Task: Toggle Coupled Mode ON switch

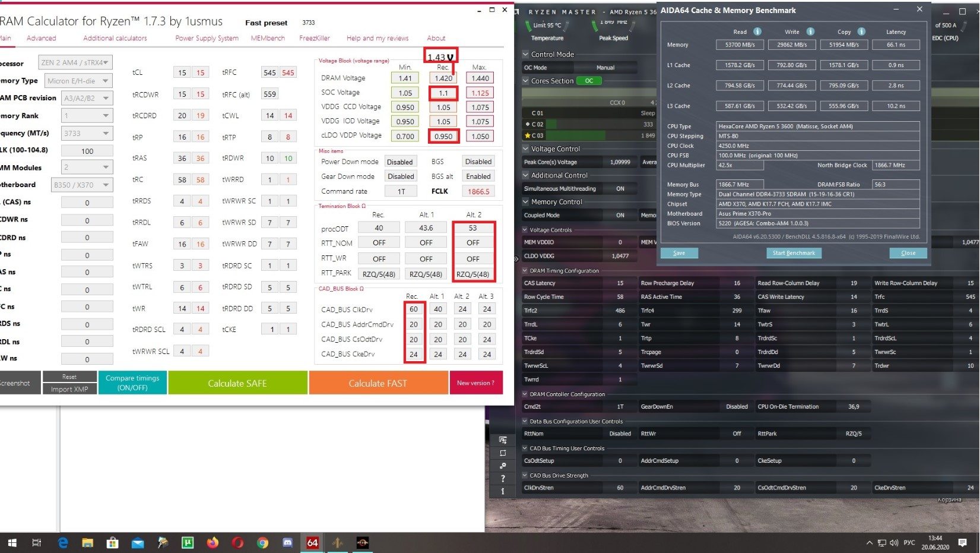Action: pos(620,216)
